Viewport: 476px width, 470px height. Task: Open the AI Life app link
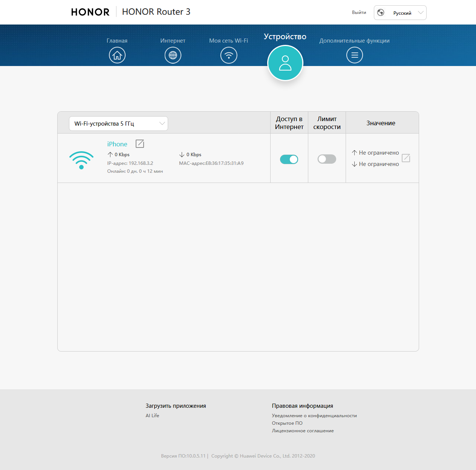(x=153, y=416)
